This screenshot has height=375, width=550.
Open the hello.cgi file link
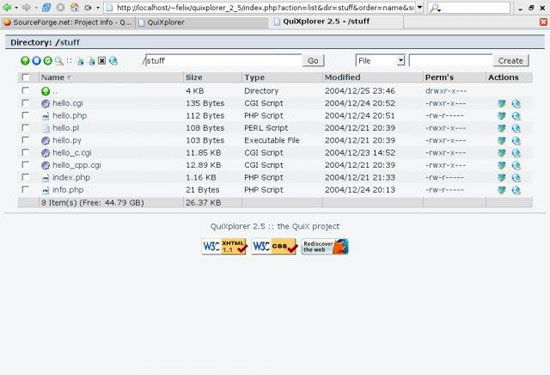pyautogui.click(x=68, y=103)
